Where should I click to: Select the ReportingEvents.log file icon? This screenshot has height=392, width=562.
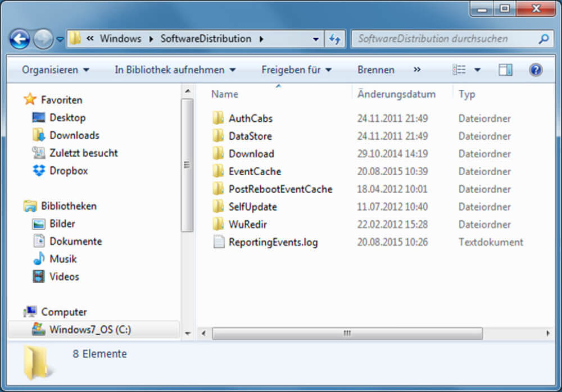click(x=219, y=241)
